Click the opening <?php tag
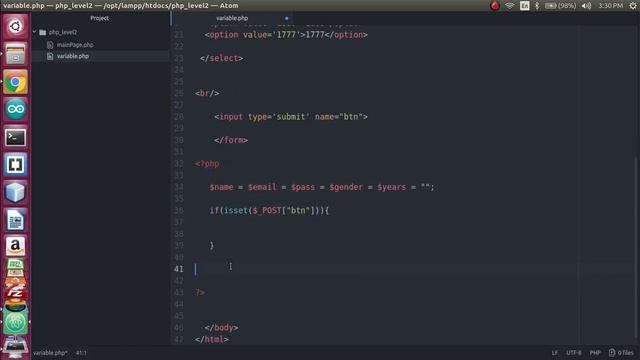 coord(207,164)
